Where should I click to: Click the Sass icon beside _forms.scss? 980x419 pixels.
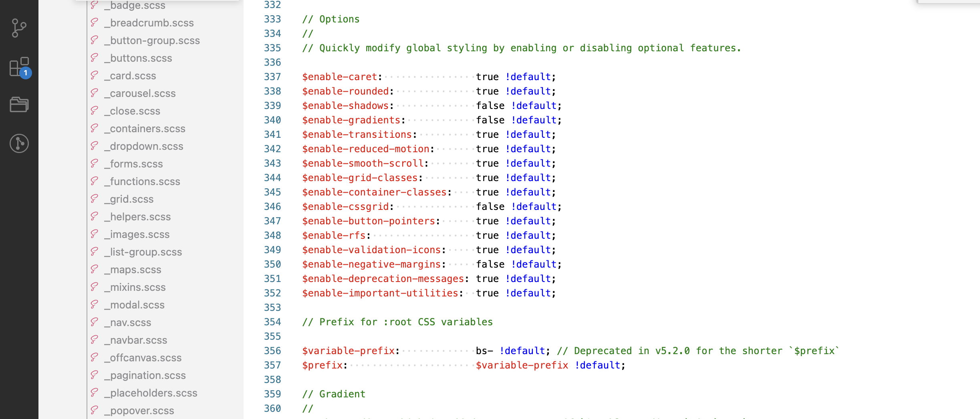tap(95, 163)
